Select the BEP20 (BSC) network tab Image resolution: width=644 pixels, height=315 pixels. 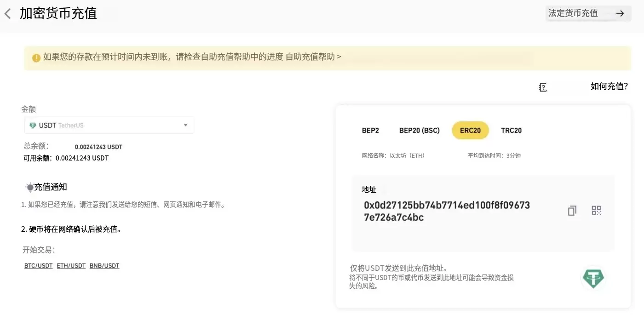[x=419, y=131]
